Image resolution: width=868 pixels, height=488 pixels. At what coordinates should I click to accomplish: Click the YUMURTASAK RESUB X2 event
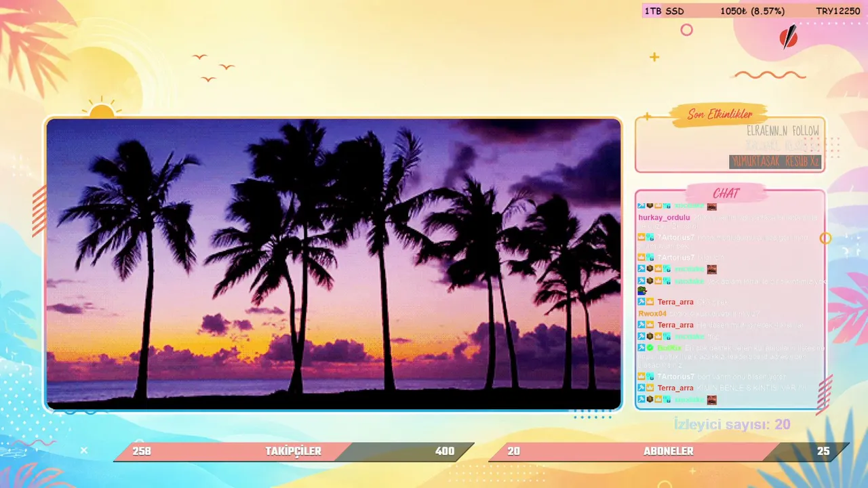[x=775, y=162]
